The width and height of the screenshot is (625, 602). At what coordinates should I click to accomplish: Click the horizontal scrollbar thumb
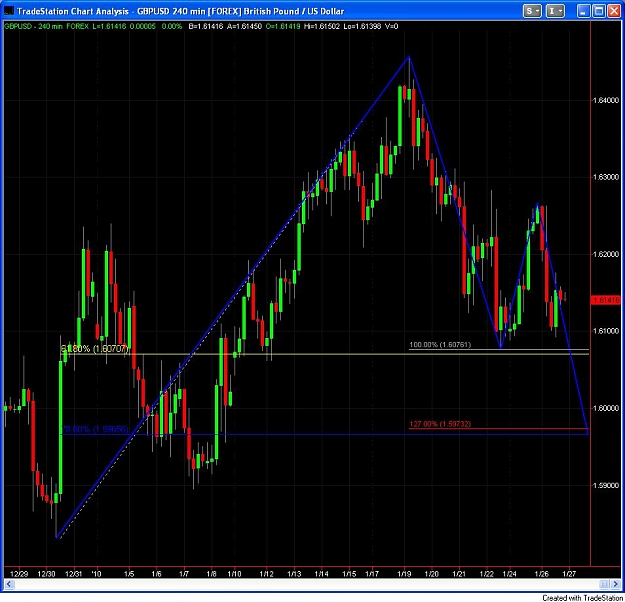tap(604, 584)
